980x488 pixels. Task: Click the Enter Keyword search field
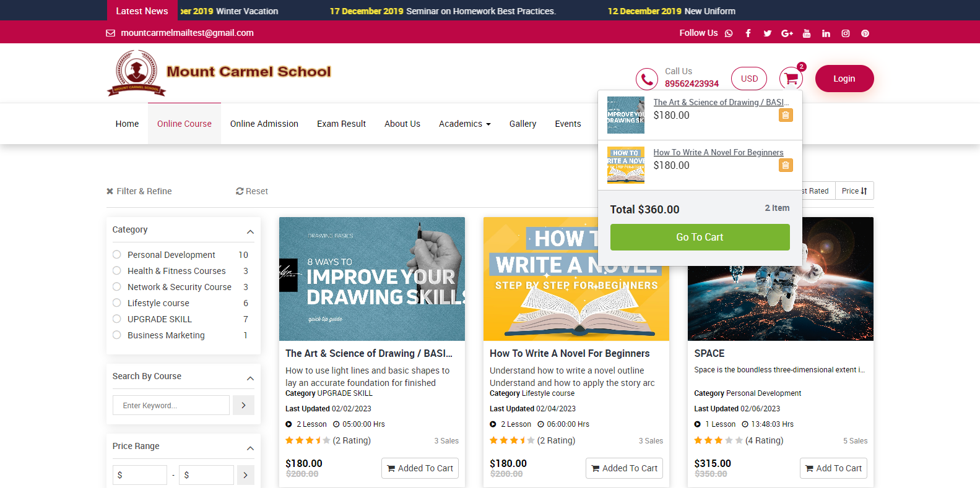pos(171,405)
